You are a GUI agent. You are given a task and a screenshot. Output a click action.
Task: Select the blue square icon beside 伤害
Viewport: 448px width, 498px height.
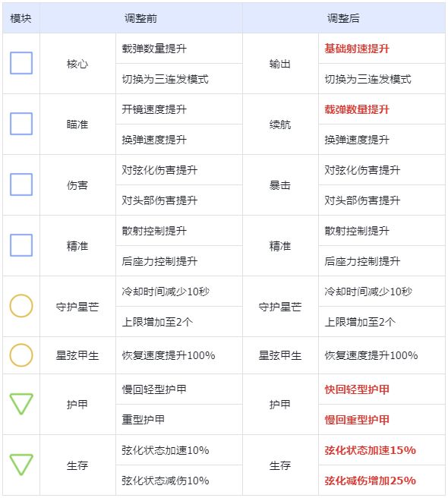[21, 184]
